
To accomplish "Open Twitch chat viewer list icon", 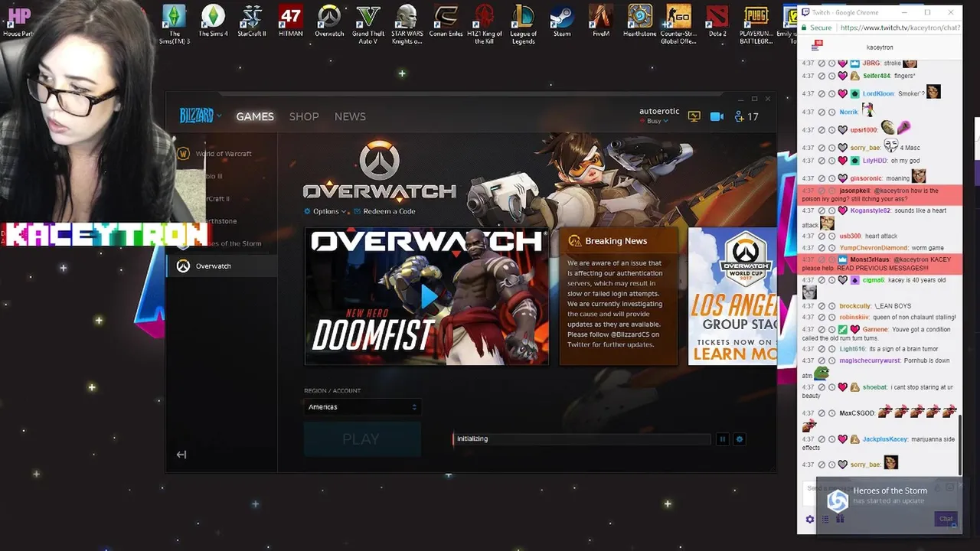I will point(825,520).
